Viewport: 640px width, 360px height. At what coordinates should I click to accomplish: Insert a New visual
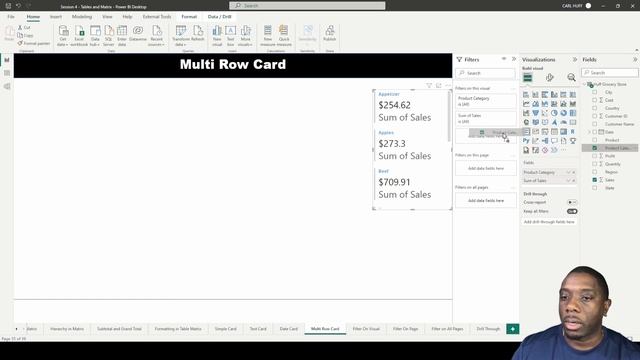point(217,36)
